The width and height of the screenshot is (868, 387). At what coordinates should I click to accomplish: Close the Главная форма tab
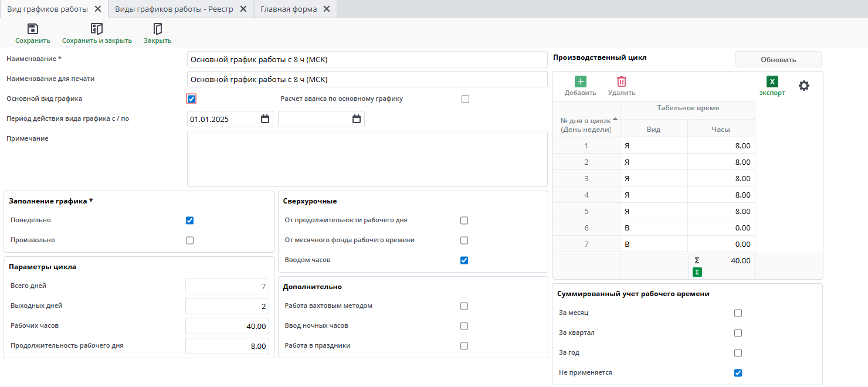click(326, 9)
